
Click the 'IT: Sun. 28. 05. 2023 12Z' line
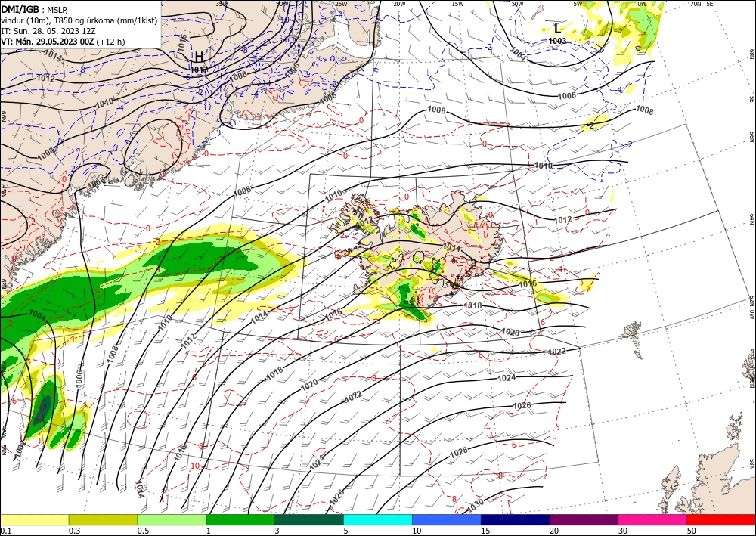(48, 31)
